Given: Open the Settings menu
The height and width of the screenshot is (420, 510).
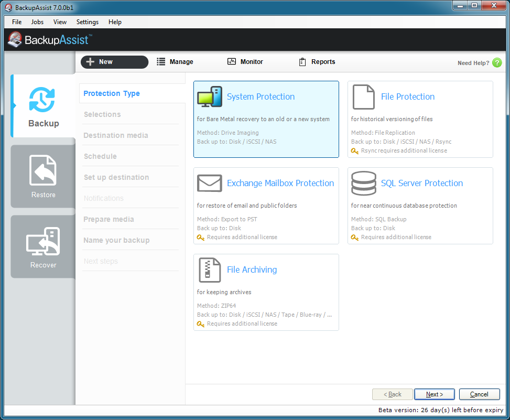Looking at the screenshot, I should click(x=88, y=22).
